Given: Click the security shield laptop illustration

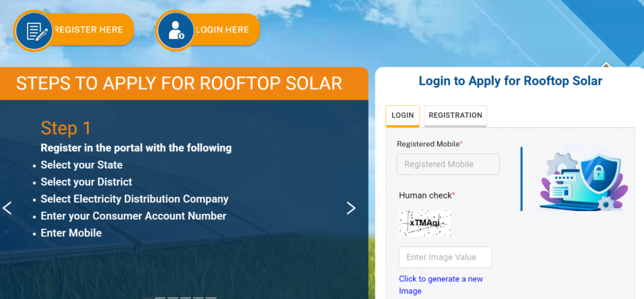Looking at the screenshot, I should coord(582,179).
